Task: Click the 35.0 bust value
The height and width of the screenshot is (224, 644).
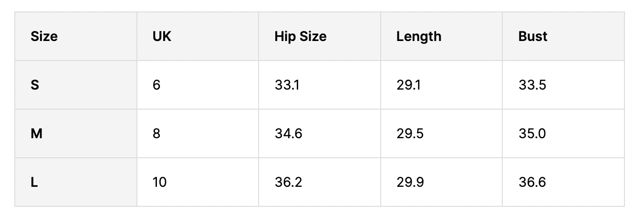Action: pyautogui.click(x=532, y=134)
